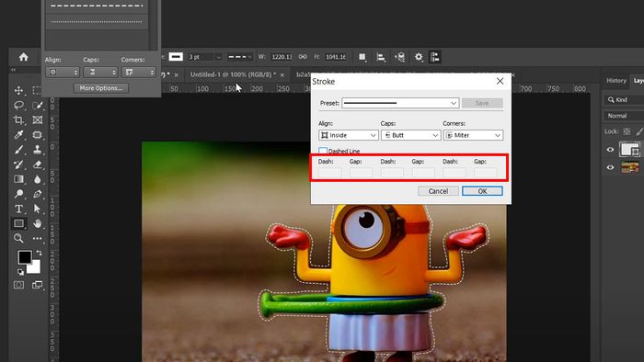Select the History Brush tool

click(19, 164)
